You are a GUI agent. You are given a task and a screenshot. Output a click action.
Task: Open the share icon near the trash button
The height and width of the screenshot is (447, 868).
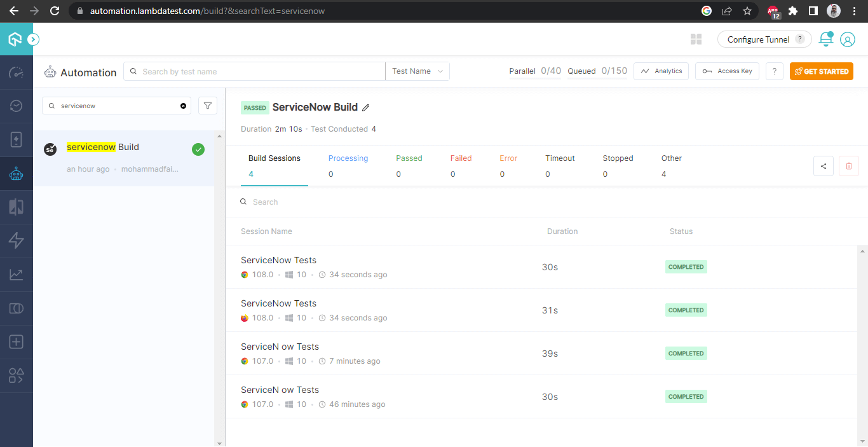(x=824, y=165)
